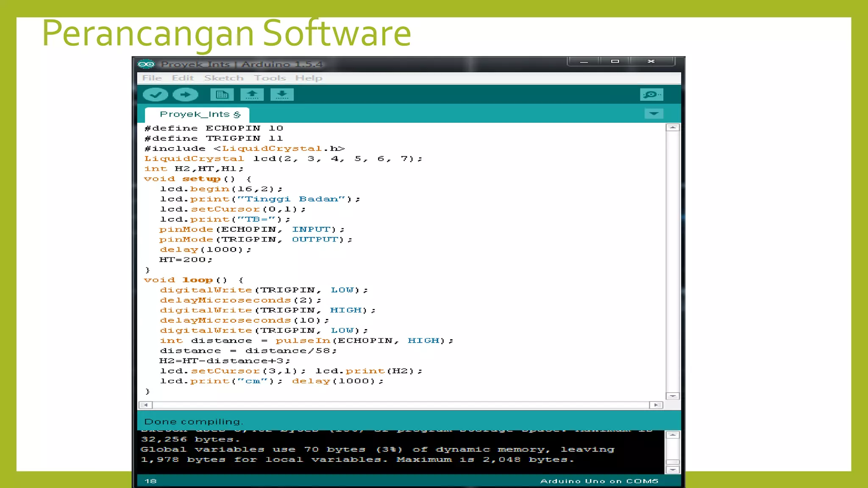The width and height of the screenshot is (868, 488).
Task: Open the Help menu
Action: click(309, 78)
